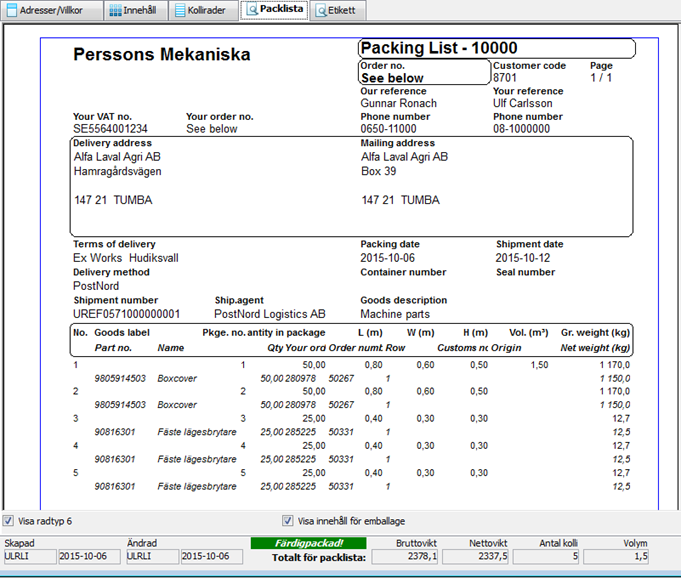681x578 pixels.
Task: Click the Adresser/Villkor tab icon
Action: tap(12, 10)
